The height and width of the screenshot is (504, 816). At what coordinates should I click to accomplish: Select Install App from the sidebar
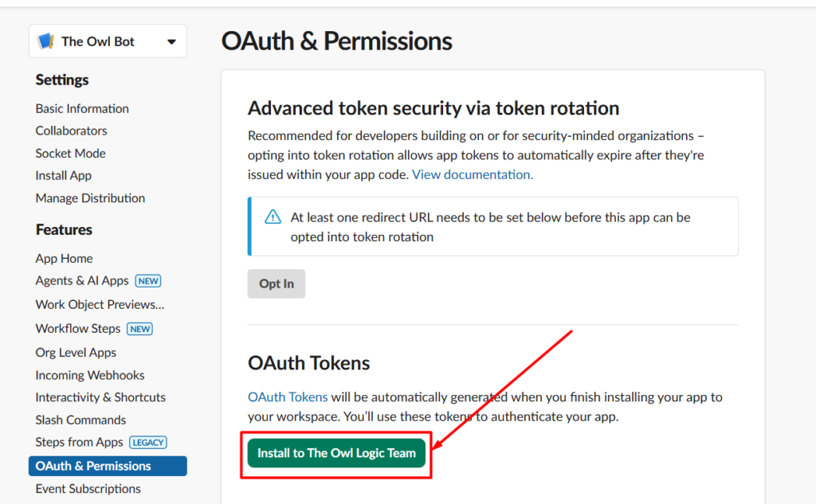point(63,175)
